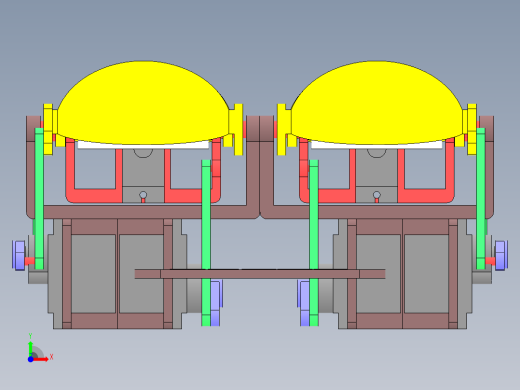Select the blue knob at the far right
520x390 pixels.
click(501, 255)
